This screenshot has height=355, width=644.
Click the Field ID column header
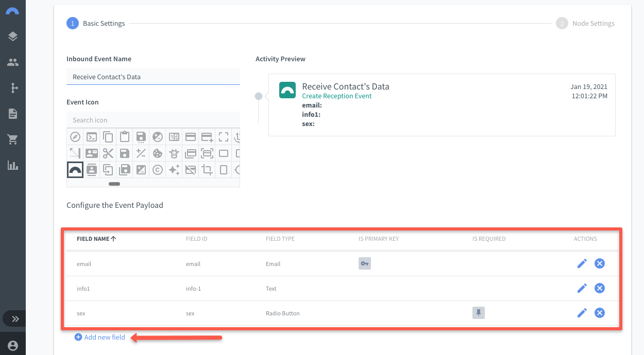click(x=197, y=239)
